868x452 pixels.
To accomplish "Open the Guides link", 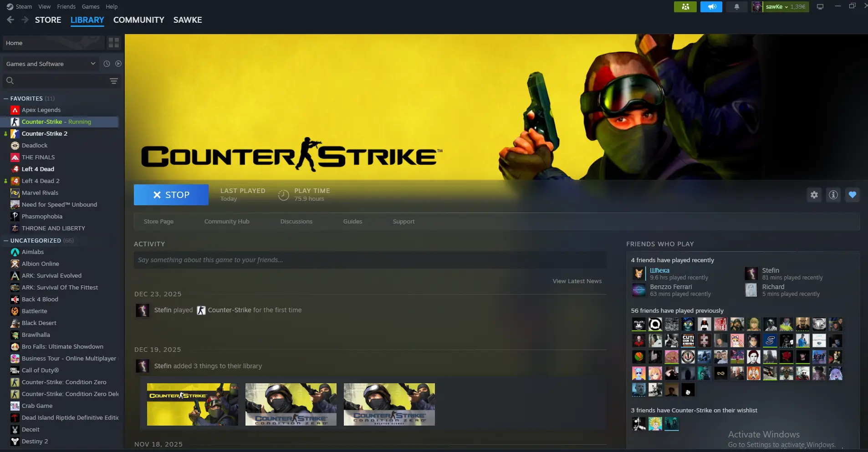I will 353,222.
